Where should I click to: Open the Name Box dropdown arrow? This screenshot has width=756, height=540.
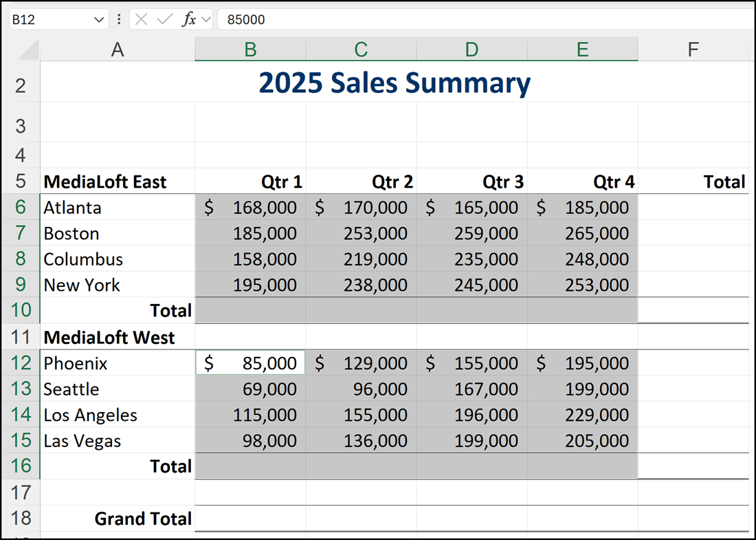[98, 19]
